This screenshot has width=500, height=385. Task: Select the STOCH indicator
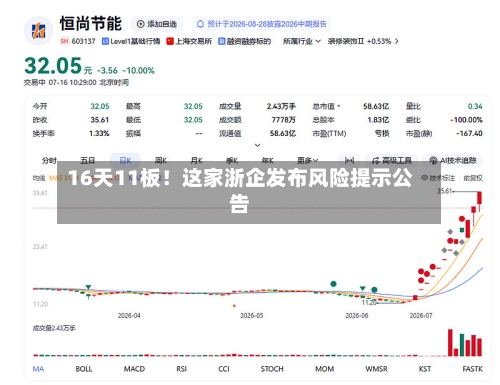[272, 369]
